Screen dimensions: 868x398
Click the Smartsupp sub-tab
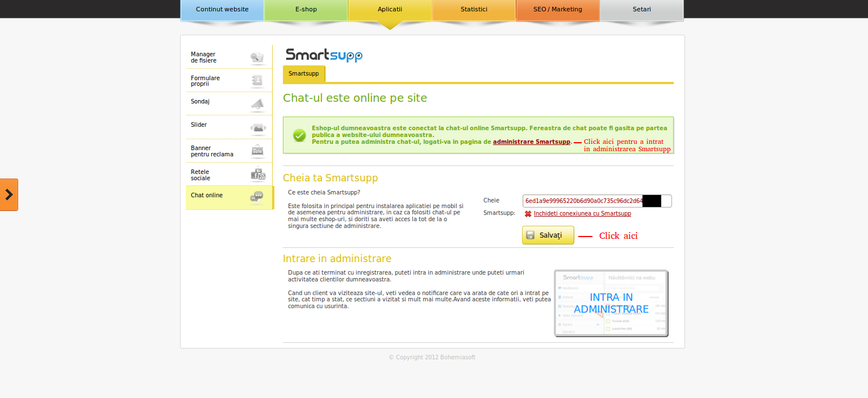304,74
